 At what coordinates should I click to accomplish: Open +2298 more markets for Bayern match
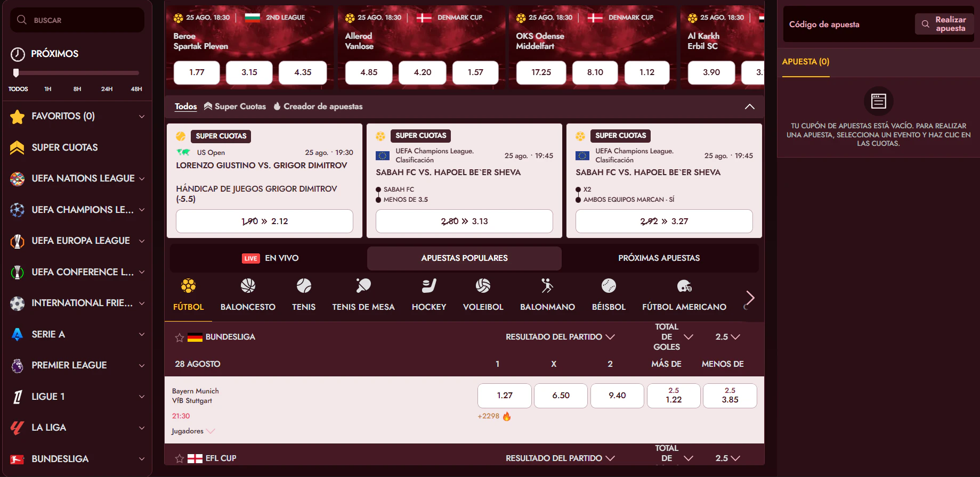click(494, 416)
